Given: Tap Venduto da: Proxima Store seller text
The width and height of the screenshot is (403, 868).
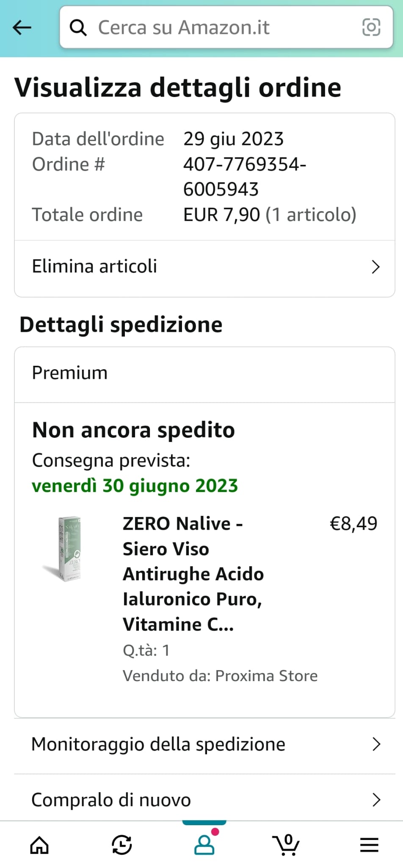Looking at the screenshot, I should click(x=220, y=676).
